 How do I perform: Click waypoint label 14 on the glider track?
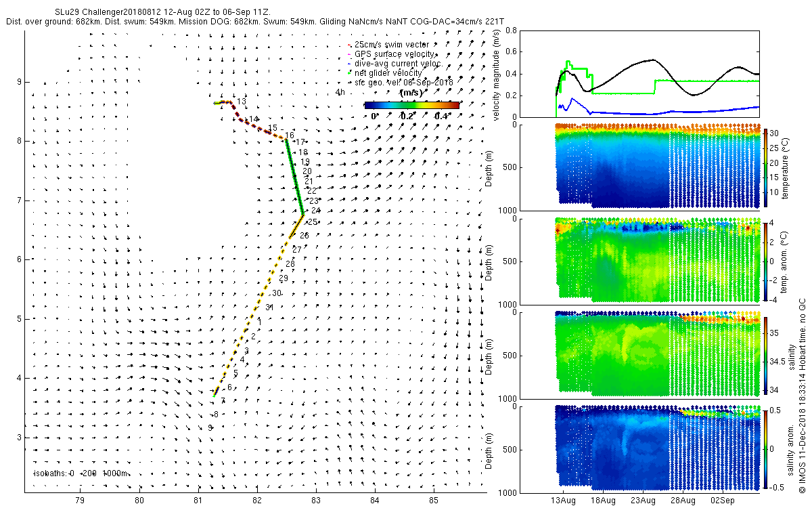point(254,119)
